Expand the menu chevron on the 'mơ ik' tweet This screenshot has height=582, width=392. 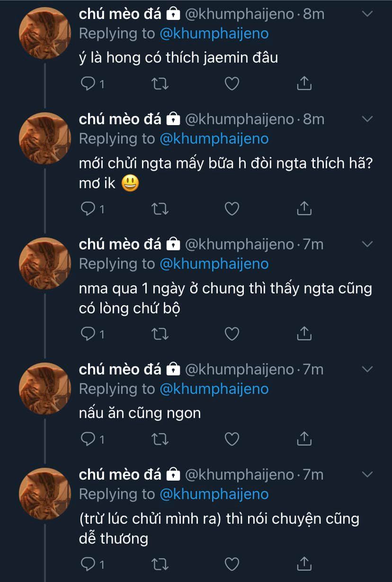pyautogui.click(x=367, y=118)
